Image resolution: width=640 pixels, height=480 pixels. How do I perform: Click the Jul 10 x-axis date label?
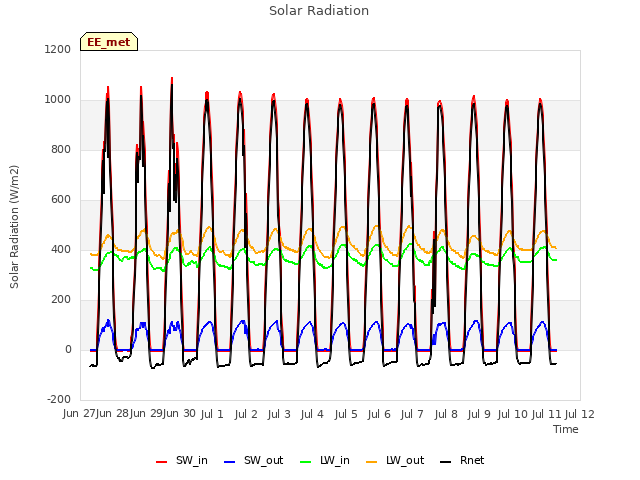click(513, 414)
